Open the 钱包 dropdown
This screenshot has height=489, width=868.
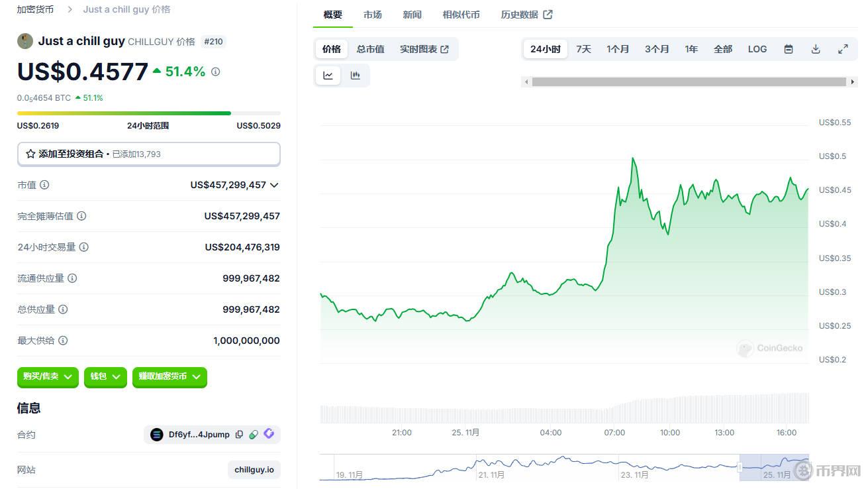point(105,376)
